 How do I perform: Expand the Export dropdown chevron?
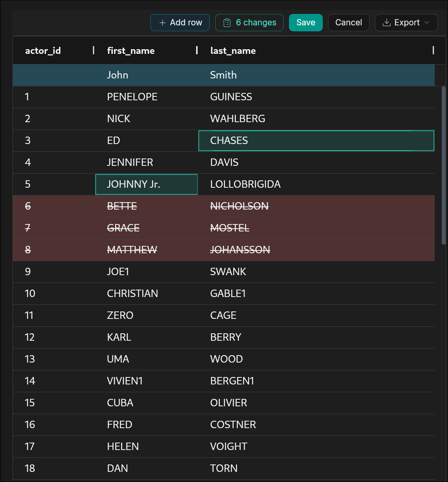[427, 23]
